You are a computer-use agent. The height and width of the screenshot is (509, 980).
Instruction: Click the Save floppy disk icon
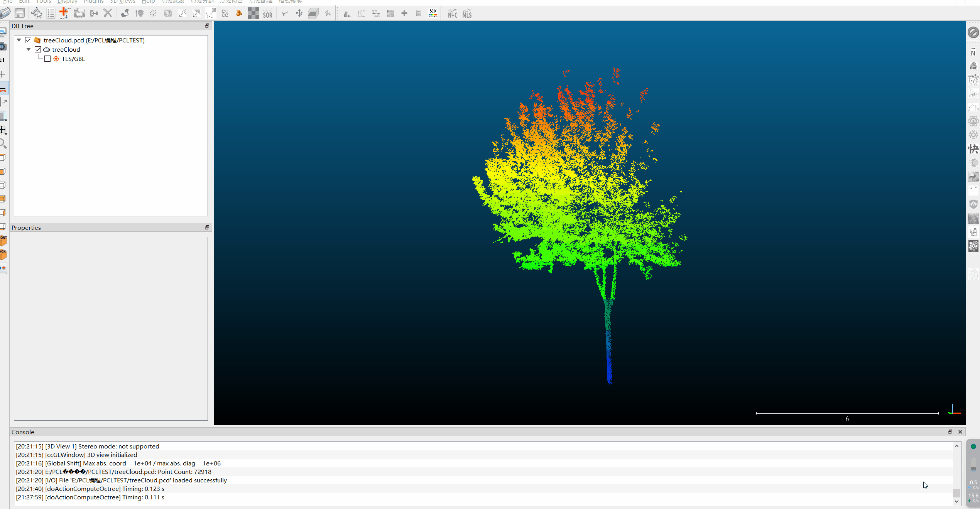coord(20,13)
